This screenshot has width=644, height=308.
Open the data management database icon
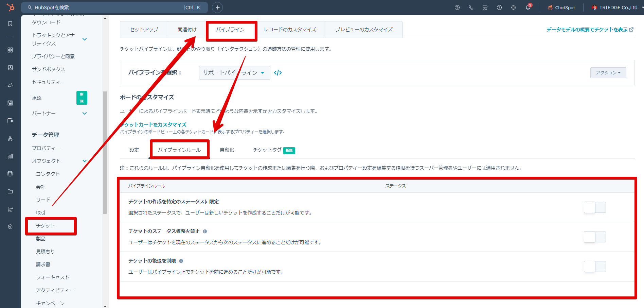tap(10, 174)
